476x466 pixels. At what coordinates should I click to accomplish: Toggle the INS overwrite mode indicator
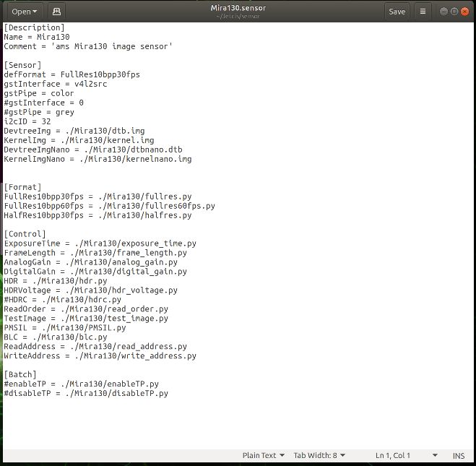pyautogui.click(x=459, y=456)
